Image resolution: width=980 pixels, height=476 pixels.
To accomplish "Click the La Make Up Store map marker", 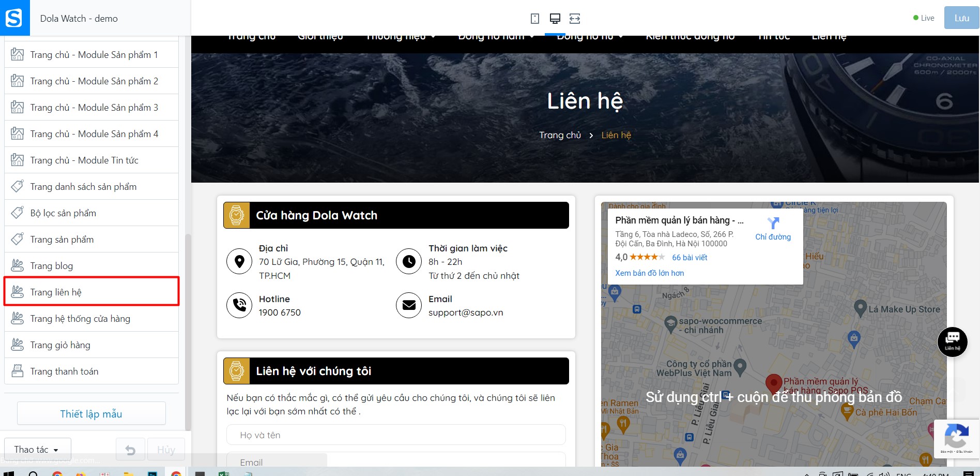I will [860, 308].
